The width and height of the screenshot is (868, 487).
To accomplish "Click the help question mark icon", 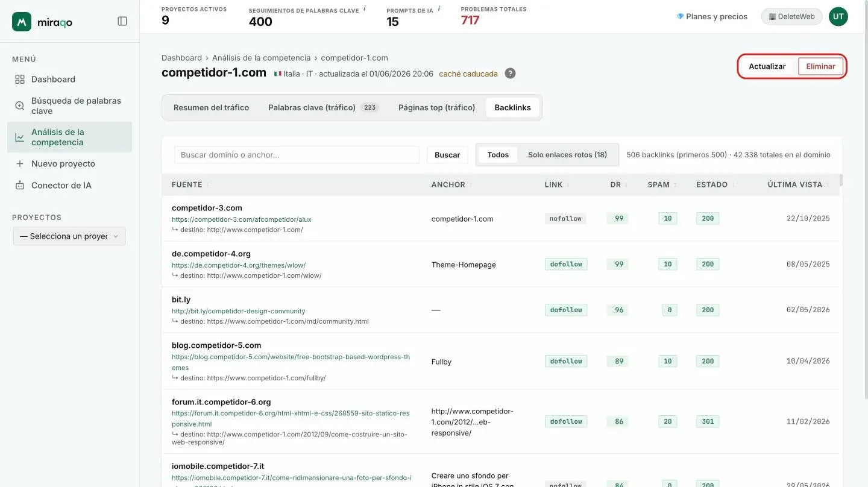I will coord(510,74).
